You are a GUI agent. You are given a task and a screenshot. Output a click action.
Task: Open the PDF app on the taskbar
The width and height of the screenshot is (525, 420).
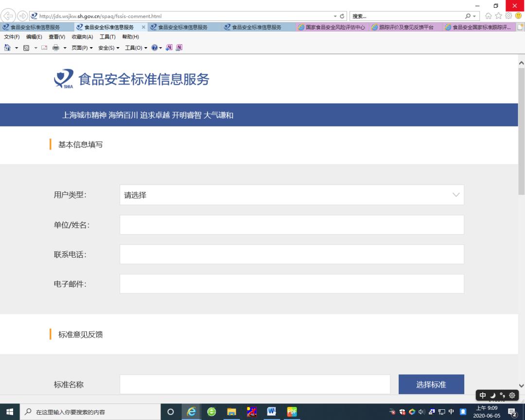[292, 412]
